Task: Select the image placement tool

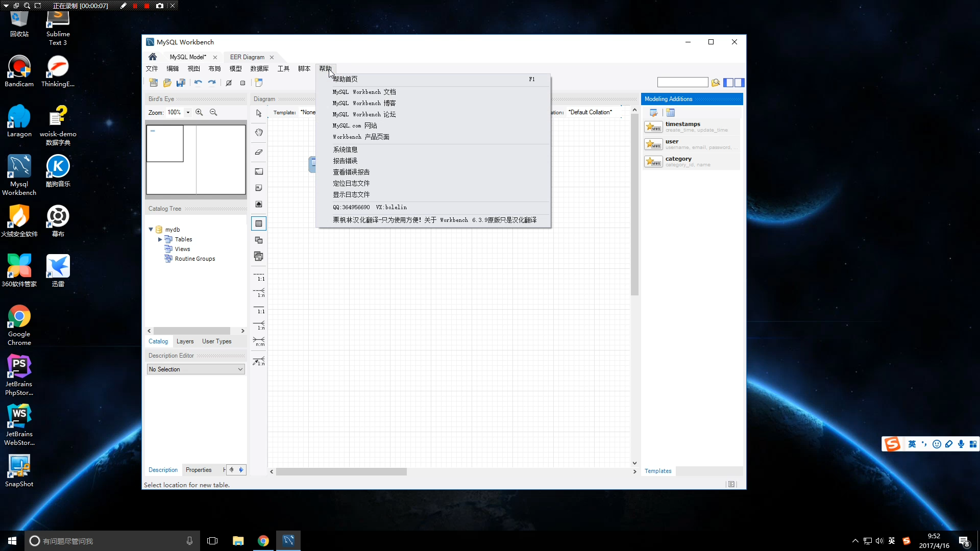Action: (x=259, y=204)
